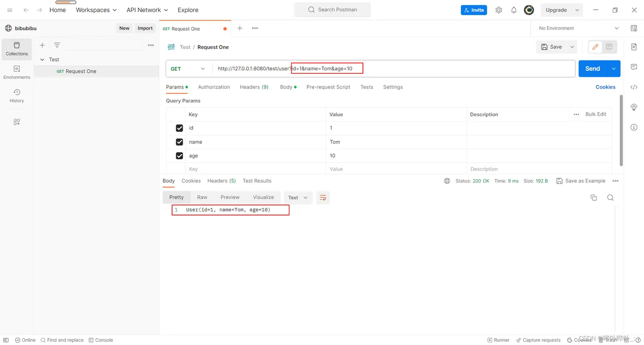Open the user avatar menu
The width and height of the screenshot is (644, 345).
click(x=529, y=10)
